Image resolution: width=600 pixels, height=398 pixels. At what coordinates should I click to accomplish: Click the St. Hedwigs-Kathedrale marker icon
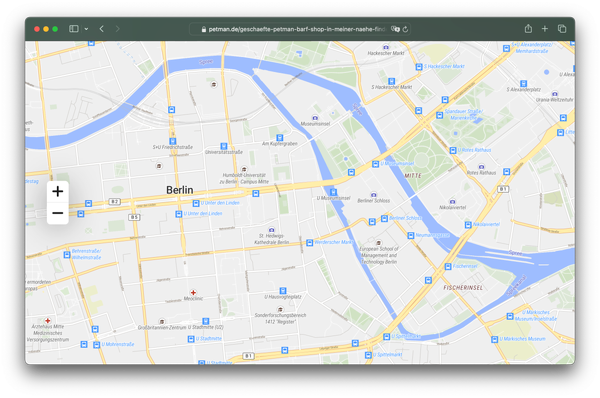(271, 230)
